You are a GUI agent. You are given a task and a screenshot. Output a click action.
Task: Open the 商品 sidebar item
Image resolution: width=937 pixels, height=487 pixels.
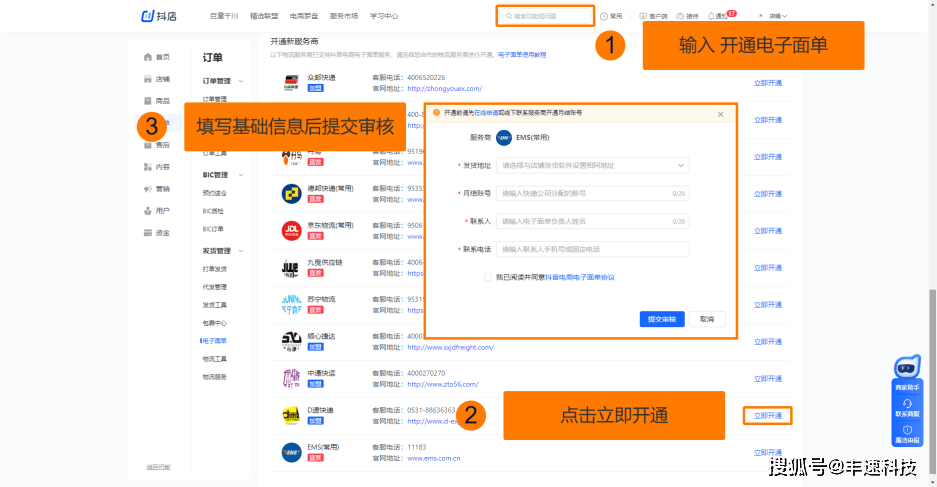point(157,101)
